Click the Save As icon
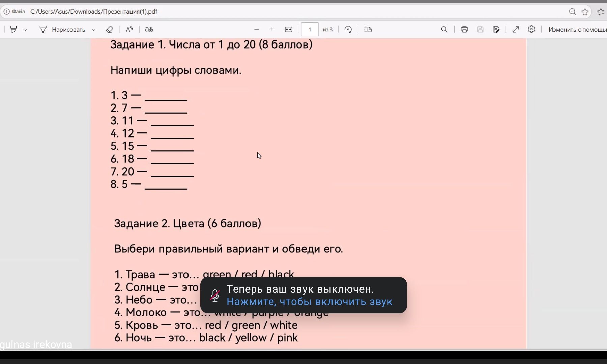The width and height of the screenshot is (607, 364). pos(496,30)
